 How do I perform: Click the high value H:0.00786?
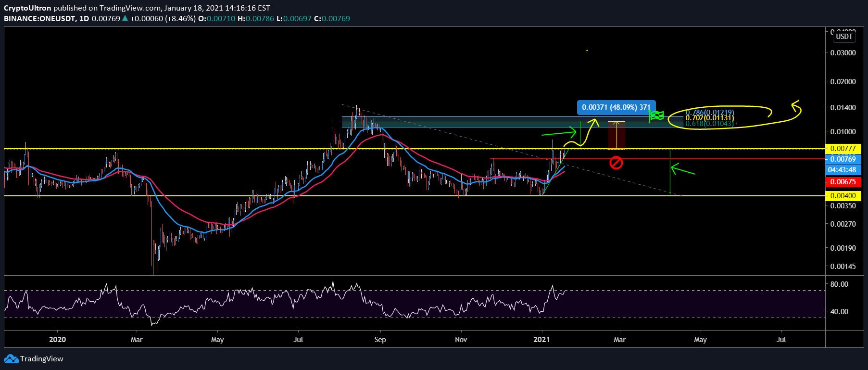coord(256,18)
